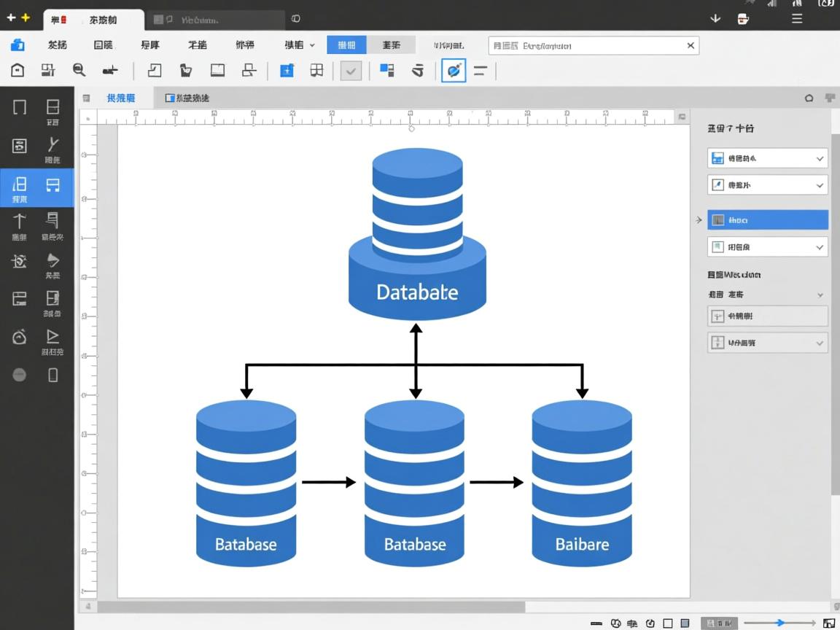Toggle the checkmark button in the toolbar
Viewport: 840px width, 630px height.
tap(351, 71)
